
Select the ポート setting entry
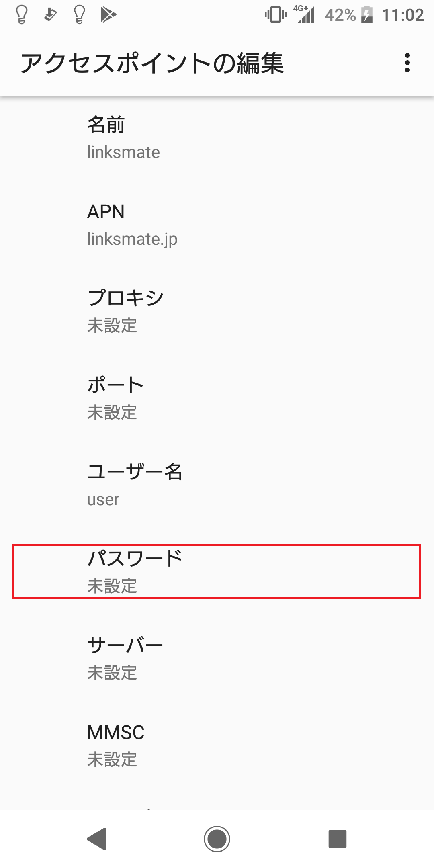217,398
